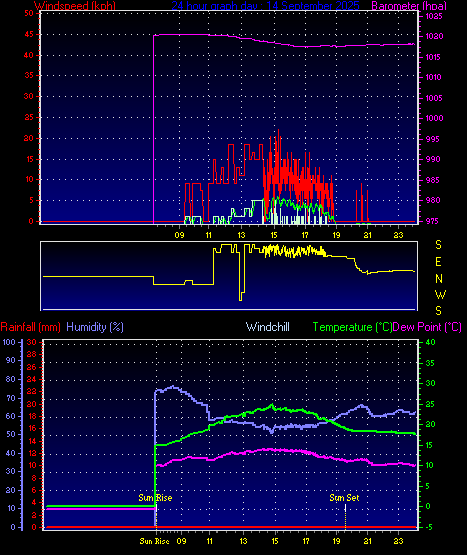Click the N wind direction letter
This screenshot has width=467, height=555.
click(439, 279)
